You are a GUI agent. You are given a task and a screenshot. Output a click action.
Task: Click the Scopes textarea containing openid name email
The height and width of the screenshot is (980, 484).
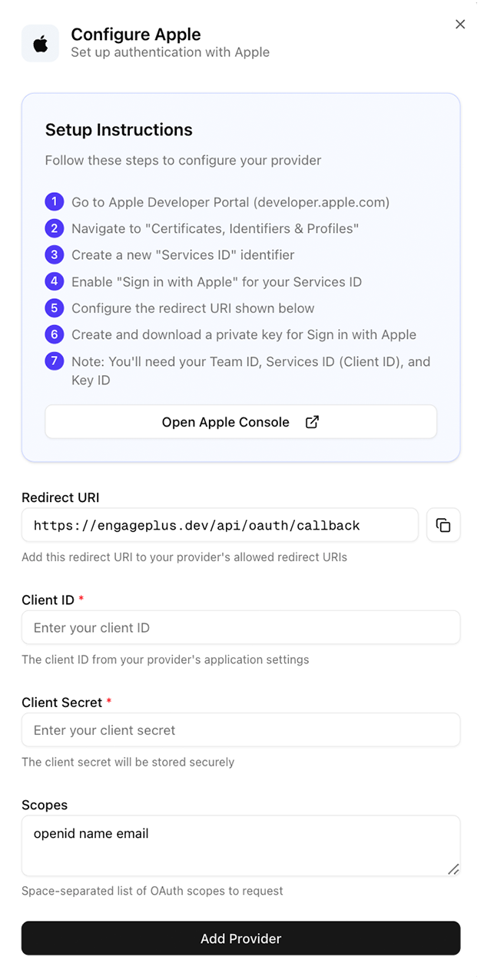coord(240,844)
